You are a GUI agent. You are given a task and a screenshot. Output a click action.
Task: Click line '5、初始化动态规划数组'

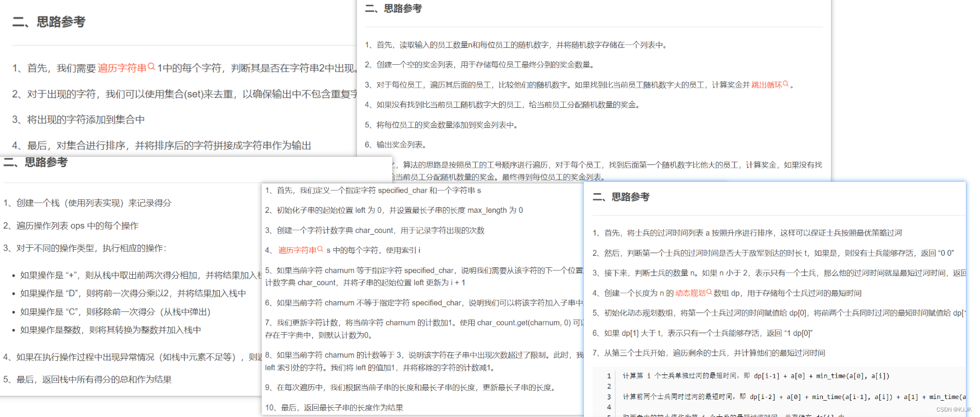pos(779,313)
